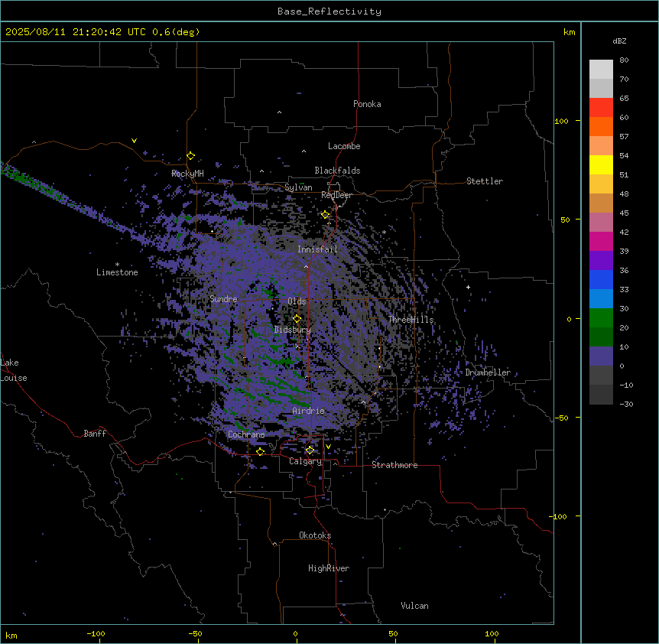Click the white caret marker left of Okotoks
This screenshot has width=659, height=644.
point(275,544)
